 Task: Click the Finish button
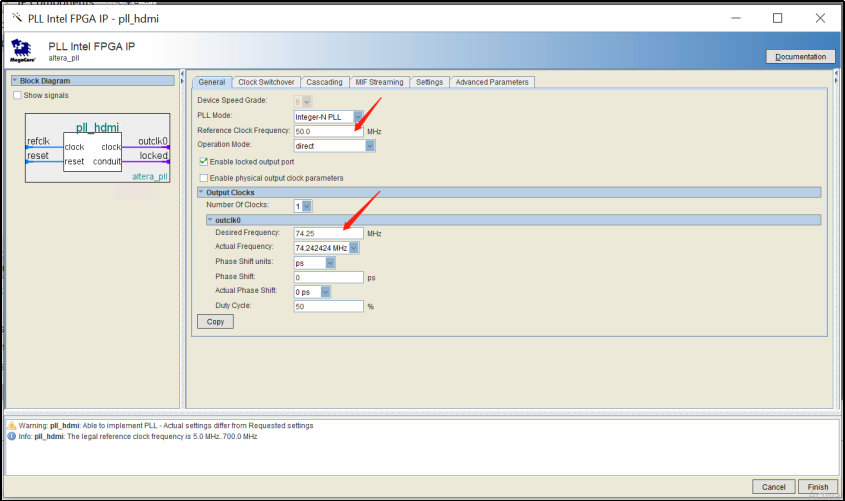click(x=818, y=487)
